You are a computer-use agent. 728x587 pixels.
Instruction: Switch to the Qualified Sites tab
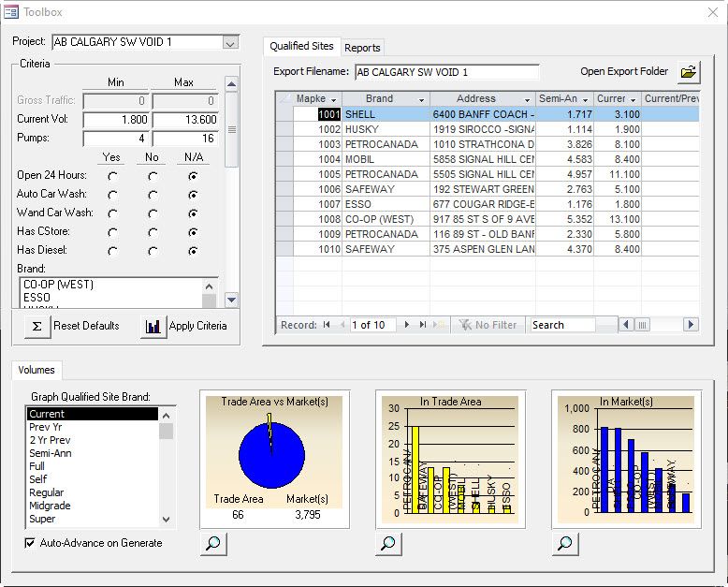point(302,46)
